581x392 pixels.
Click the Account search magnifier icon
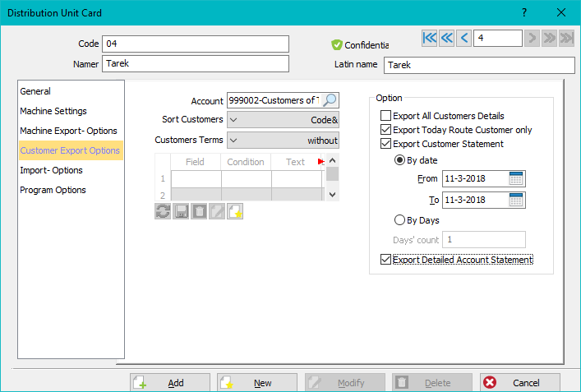point(330,100)
